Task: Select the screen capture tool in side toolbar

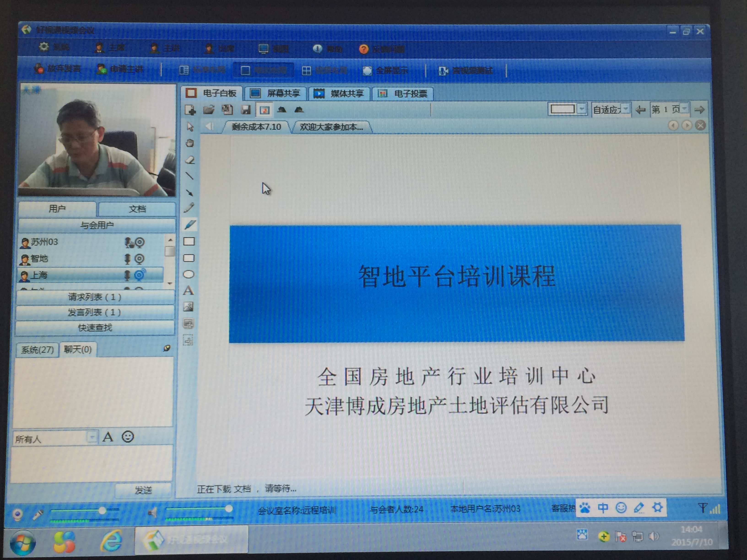Action: [x=188, y=323]
